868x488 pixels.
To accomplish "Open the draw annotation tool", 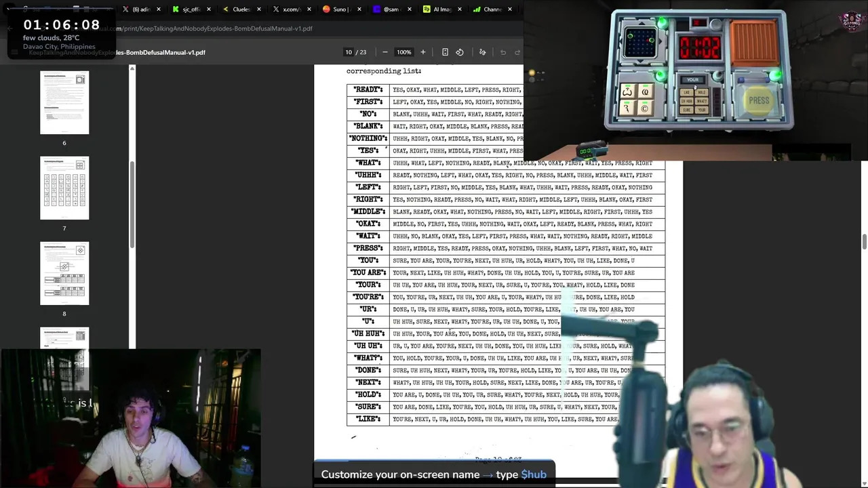I will [482, 52].
